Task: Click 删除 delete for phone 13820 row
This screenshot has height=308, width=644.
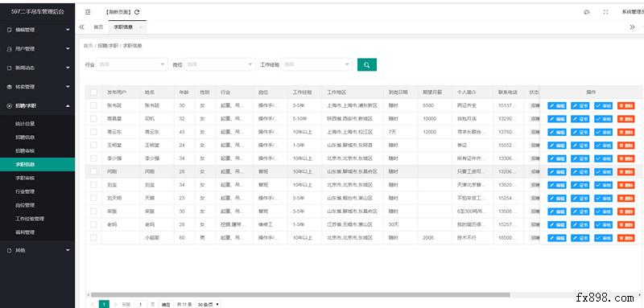Action: [x=625, y=185]
